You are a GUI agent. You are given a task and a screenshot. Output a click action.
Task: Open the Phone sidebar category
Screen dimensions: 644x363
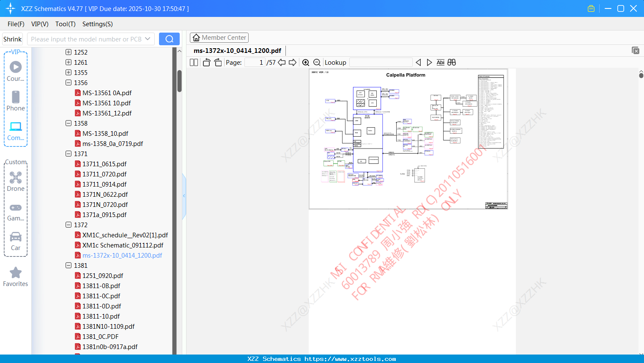[16, 101]
